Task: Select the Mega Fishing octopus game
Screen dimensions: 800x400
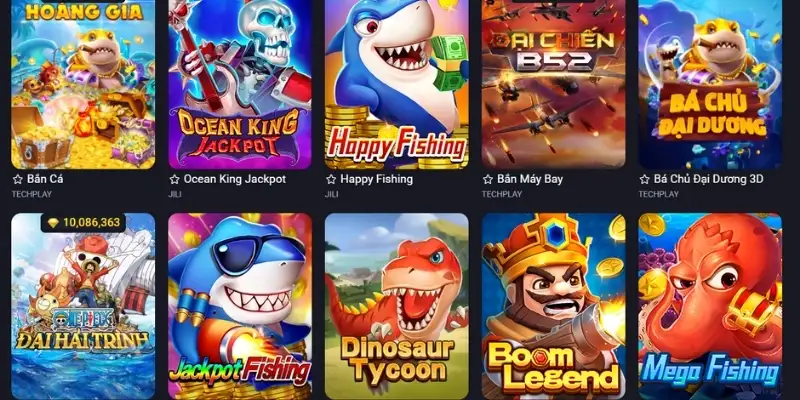Action: pyautogui.click(x=710, y=306)
